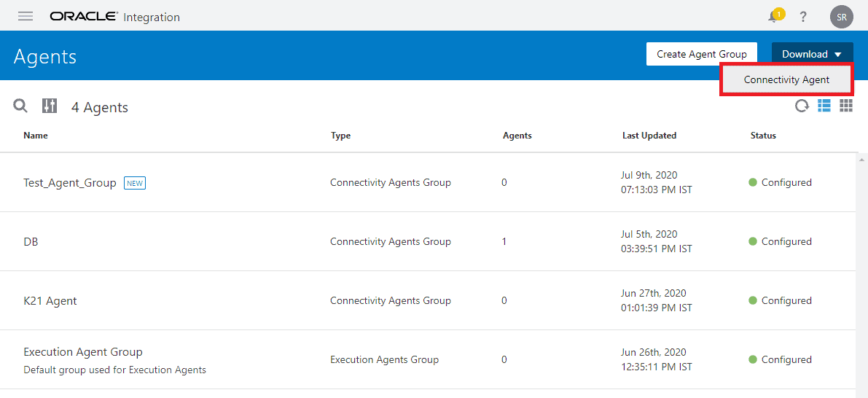The height and width of the screenshot is (398, 868).
Task: Click the '4 Agents' count label
Action: 100,107
